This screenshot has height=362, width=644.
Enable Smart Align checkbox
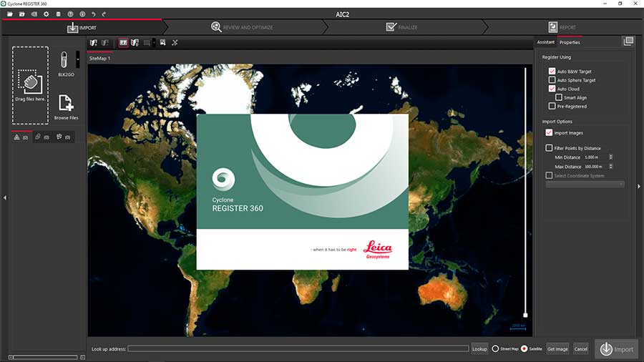tap(559, 98)
